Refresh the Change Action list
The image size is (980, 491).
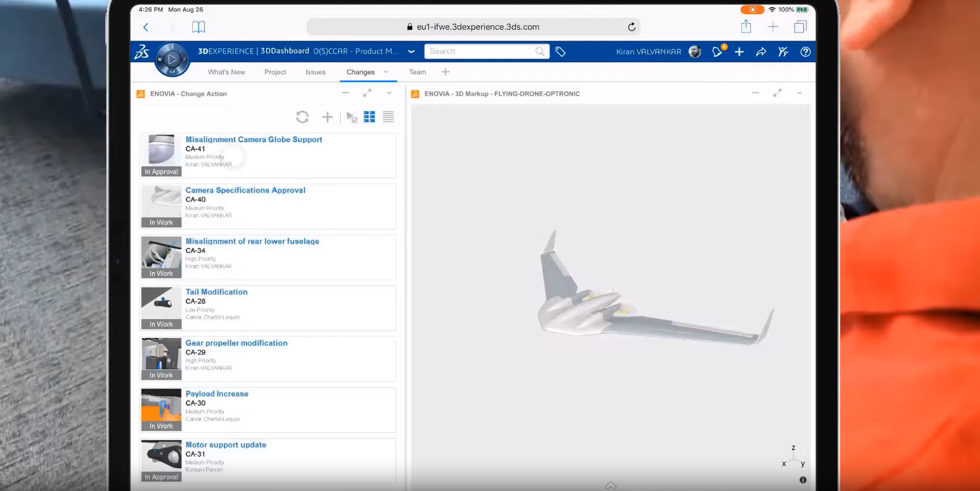[302, 117]
